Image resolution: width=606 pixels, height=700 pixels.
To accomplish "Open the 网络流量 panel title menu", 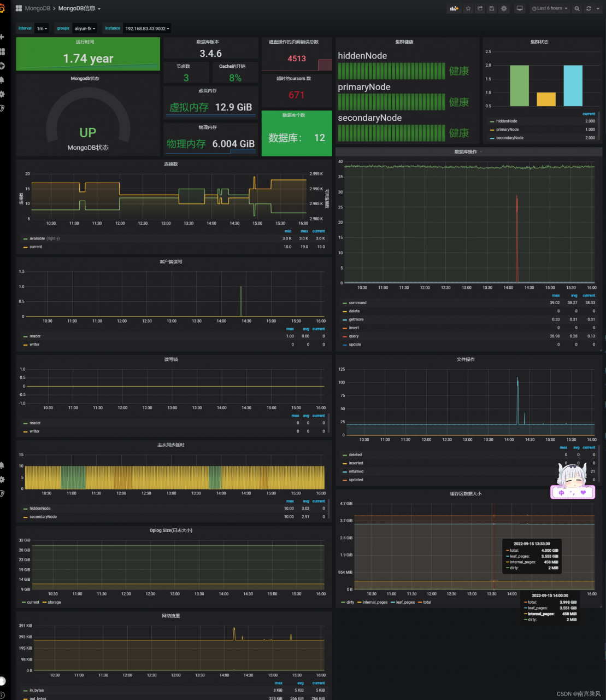I will click(x=171, y=616).
